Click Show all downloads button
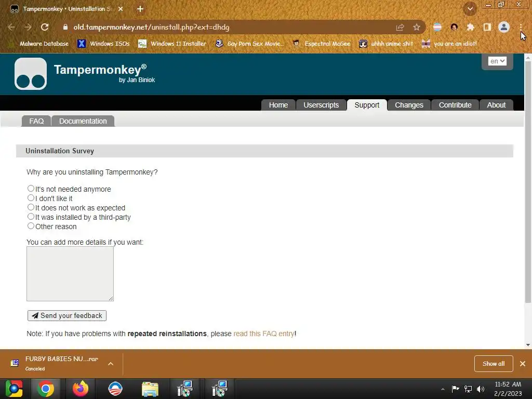Viewport: 532px width, 399px height. tap(494, 364)
